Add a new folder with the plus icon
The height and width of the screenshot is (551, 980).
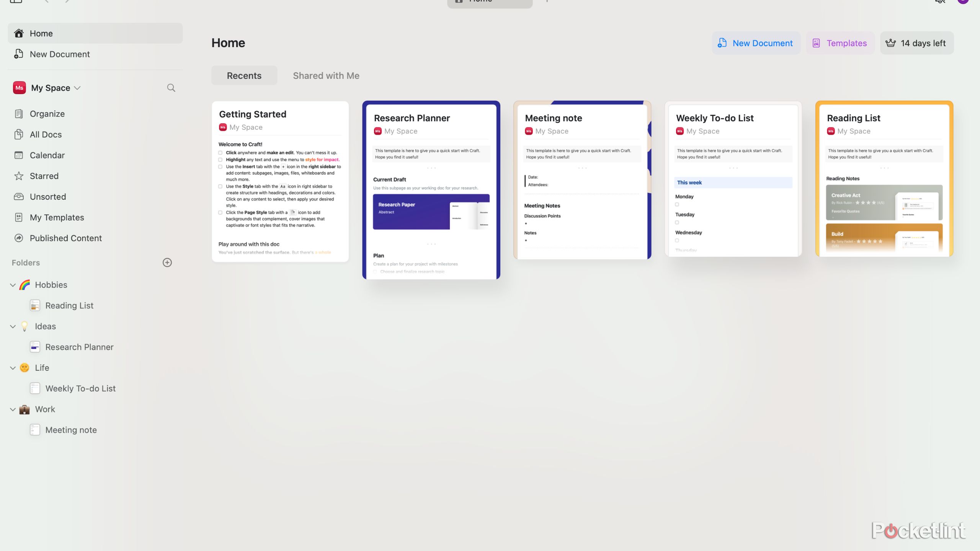167,262
